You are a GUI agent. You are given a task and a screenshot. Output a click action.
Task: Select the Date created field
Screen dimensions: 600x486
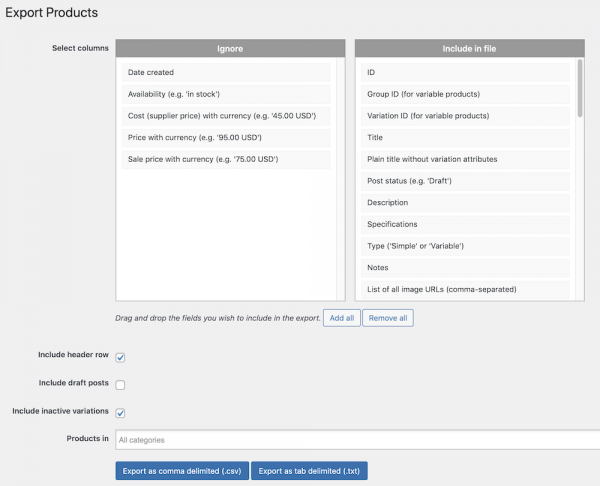[224, 73]
